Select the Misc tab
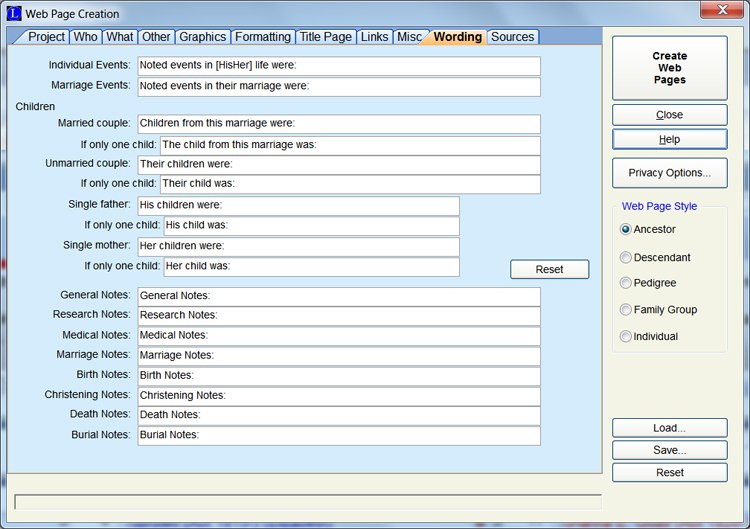The width and height of the screenshot is (750, 529). point(409,37)
